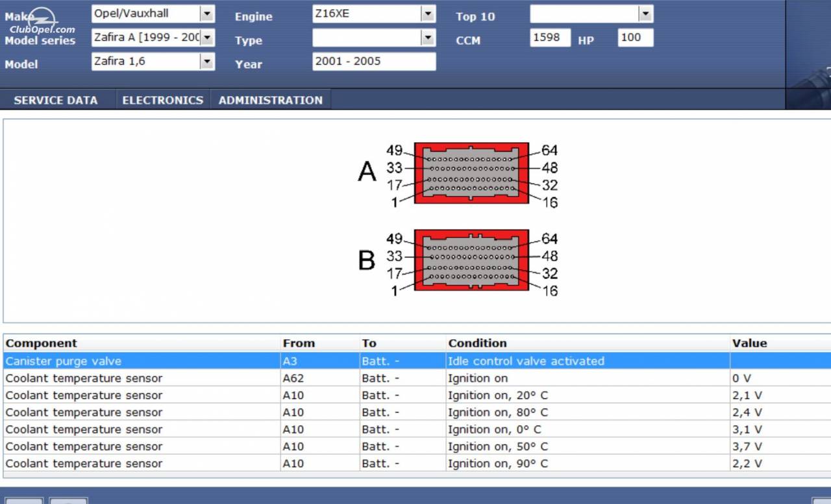Click the 3,7 V value cell
The width and height of the screenshot is (831, 504).
click(780, 446)
